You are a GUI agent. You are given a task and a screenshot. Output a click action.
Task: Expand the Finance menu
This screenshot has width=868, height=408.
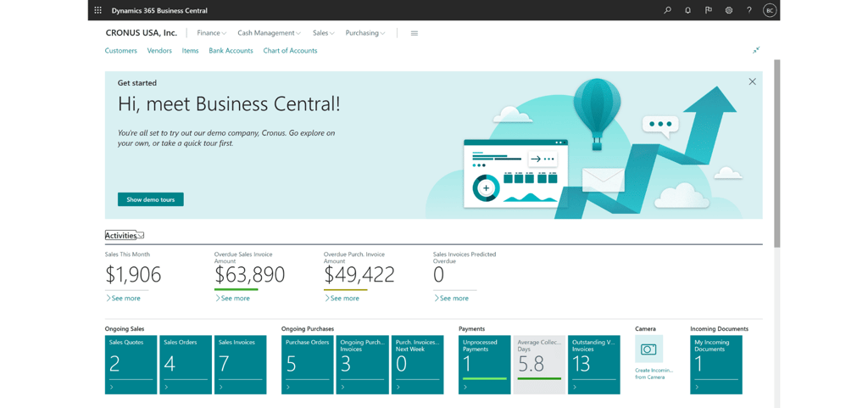(x=212, y=33)
